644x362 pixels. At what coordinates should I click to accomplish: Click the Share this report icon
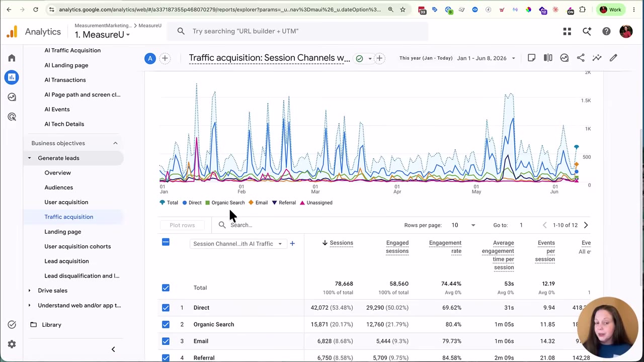pyautogui.click(x=581, y=58)
